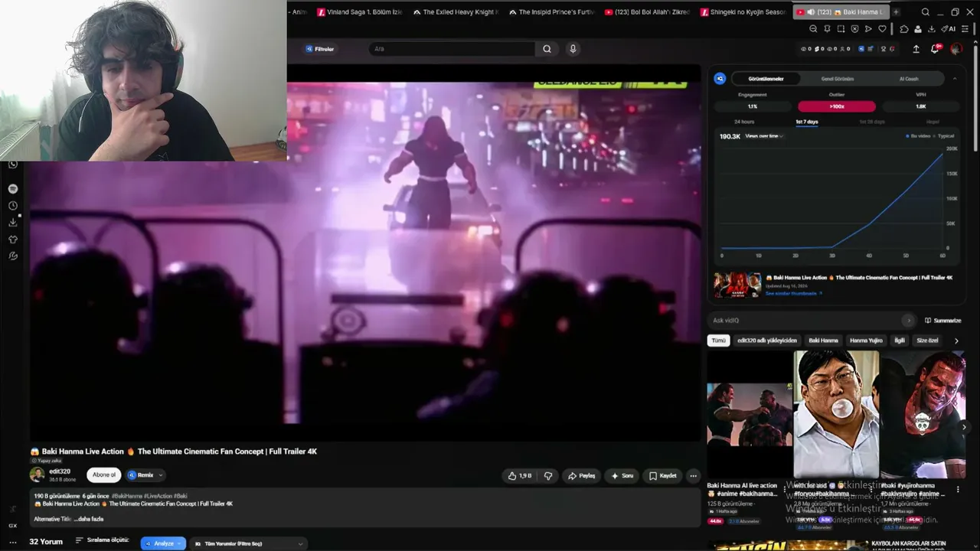Viewport: 980px width, 551px height.
Task: Click the browser zoom-out magnifier icon
Action: point(813,29)
